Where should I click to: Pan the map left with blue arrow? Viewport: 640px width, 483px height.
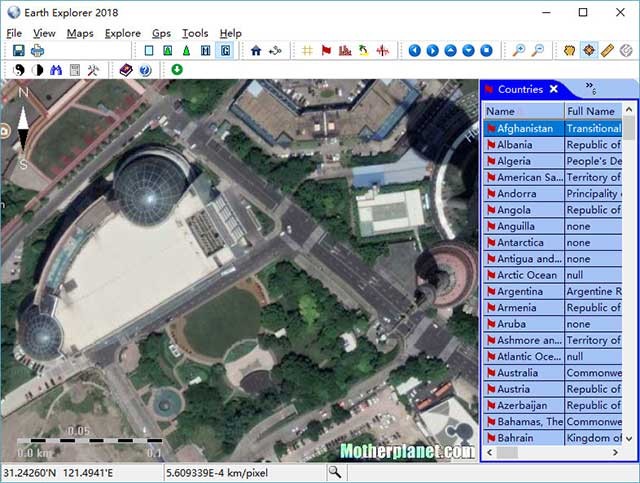coord(415,50)
